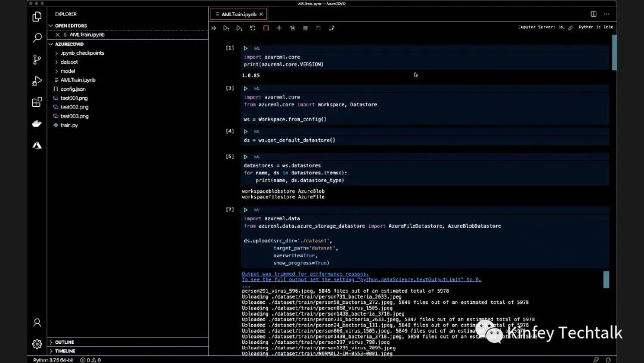644x363 pixels.
Task: Restart the Jupyter kernel
Action: tap(253, 28)
